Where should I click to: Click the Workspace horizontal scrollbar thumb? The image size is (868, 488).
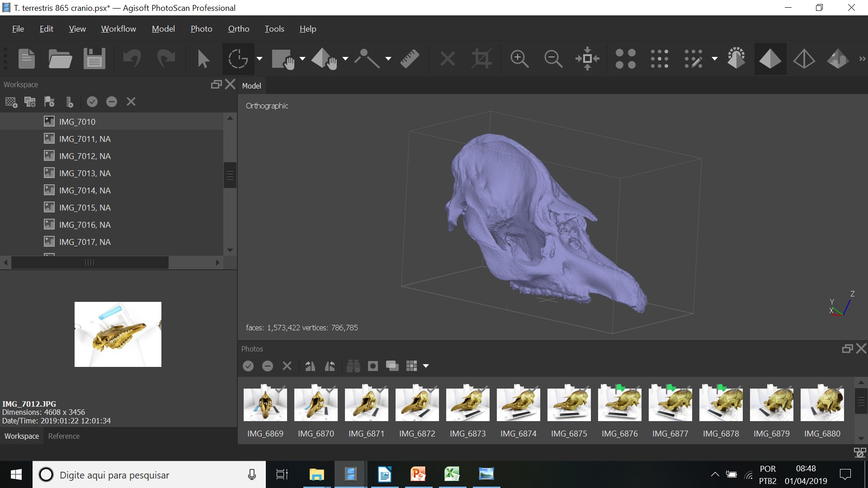click(x=90, y=263)
